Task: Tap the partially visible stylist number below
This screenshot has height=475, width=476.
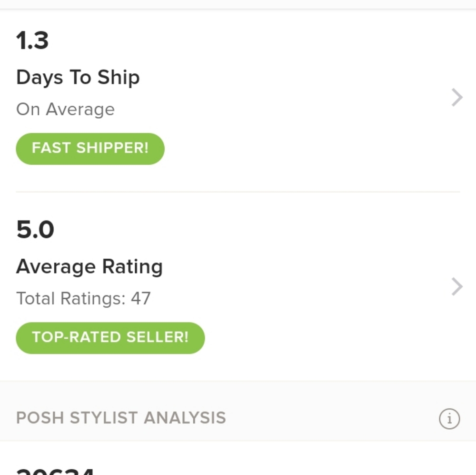Action: pyautogui.click(x=55, y=470)
